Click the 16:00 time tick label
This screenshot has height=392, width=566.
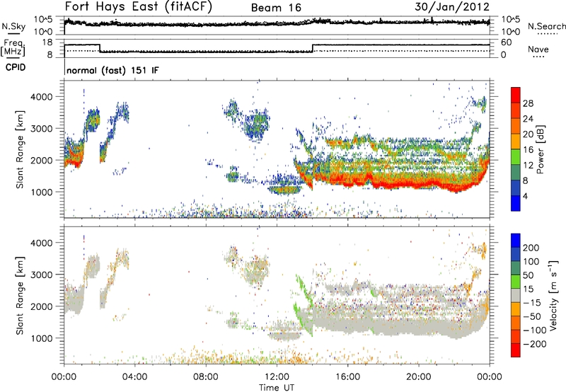(x=347, y=377)
